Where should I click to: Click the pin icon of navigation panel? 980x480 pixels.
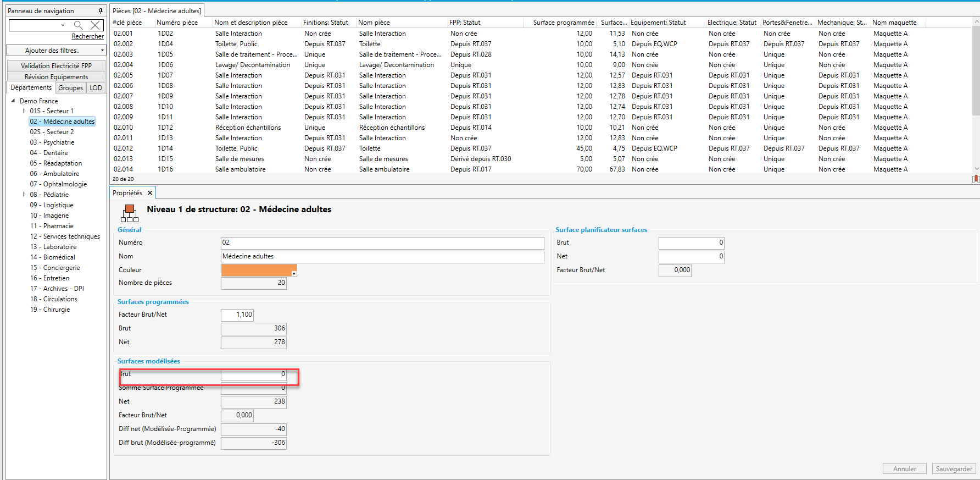[x=101, y=10]
